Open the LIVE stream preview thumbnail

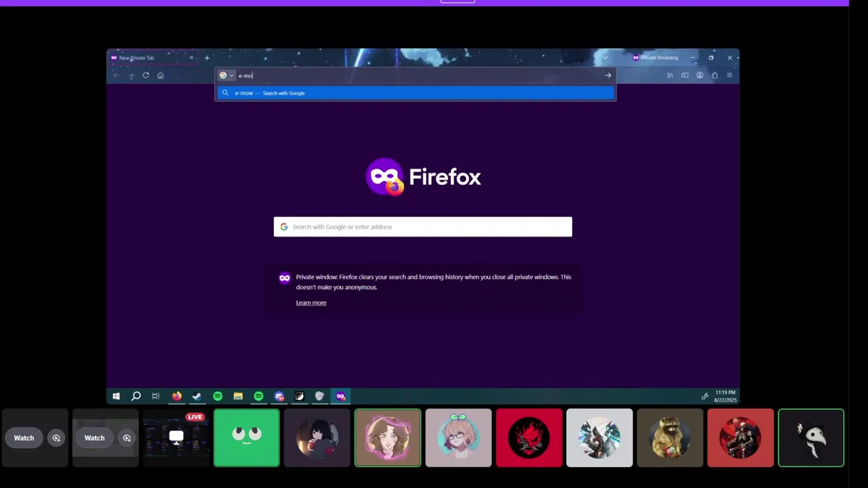point(176,438)
